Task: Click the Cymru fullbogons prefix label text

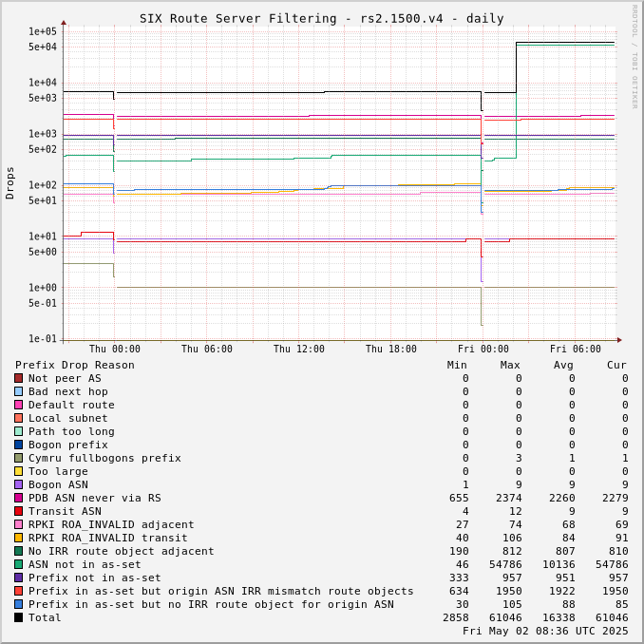Action: [x=104, y=458]
